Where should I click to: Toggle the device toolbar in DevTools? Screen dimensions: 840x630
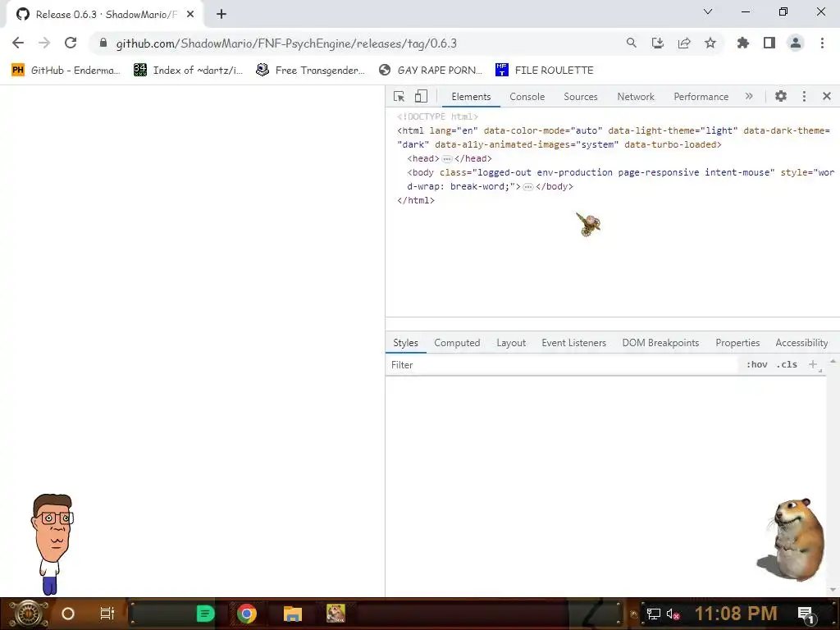point(421,97)
